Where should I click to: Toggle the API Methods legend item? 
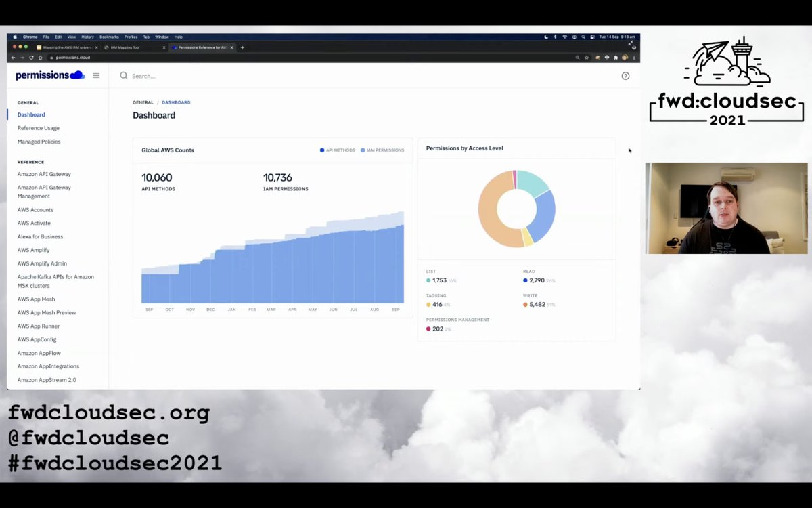pyautogui.click(x=338, y=150)
